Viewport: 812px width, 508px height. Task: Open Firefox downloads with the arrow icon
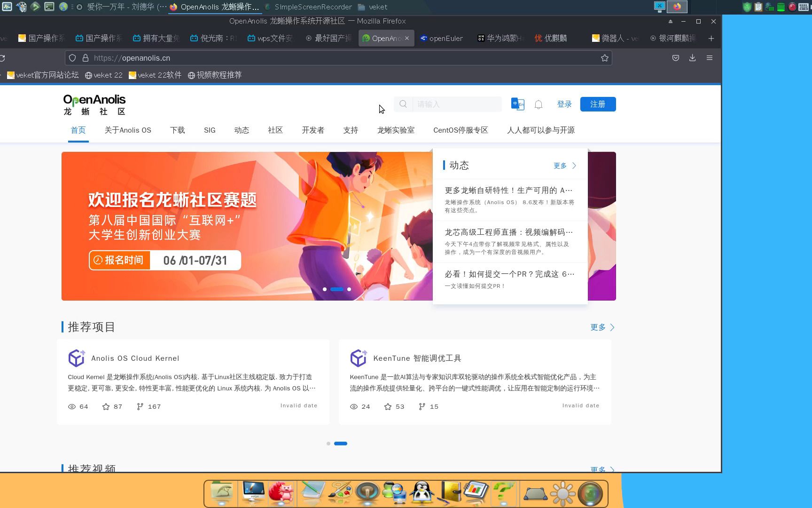click(692, 58)
